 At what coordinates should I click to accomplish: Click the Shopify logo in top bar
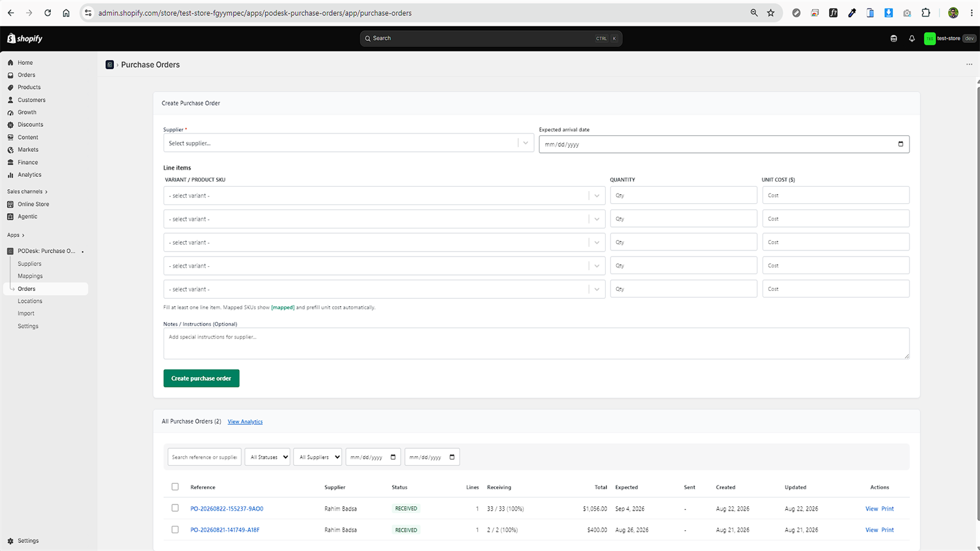click(24, 39)
